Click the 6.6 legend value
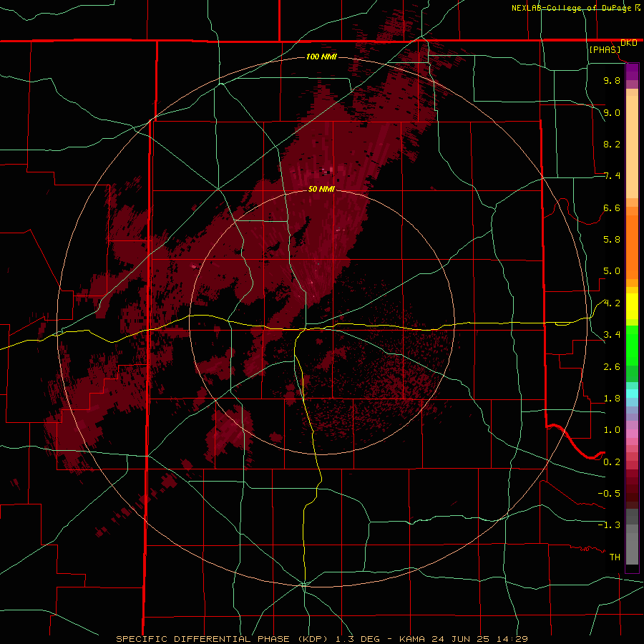The width and height of the screenshot is (644, 644). 612,208
